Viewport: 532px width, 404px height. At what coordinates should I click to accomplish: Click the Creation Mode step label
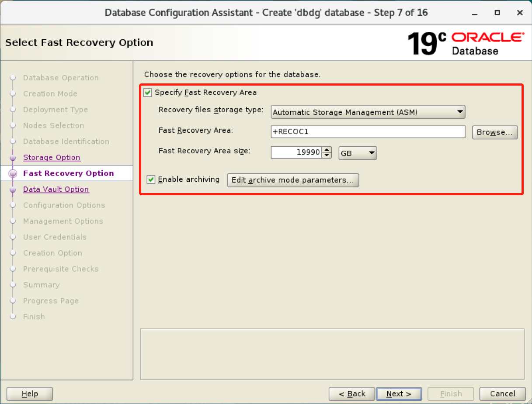50,93
